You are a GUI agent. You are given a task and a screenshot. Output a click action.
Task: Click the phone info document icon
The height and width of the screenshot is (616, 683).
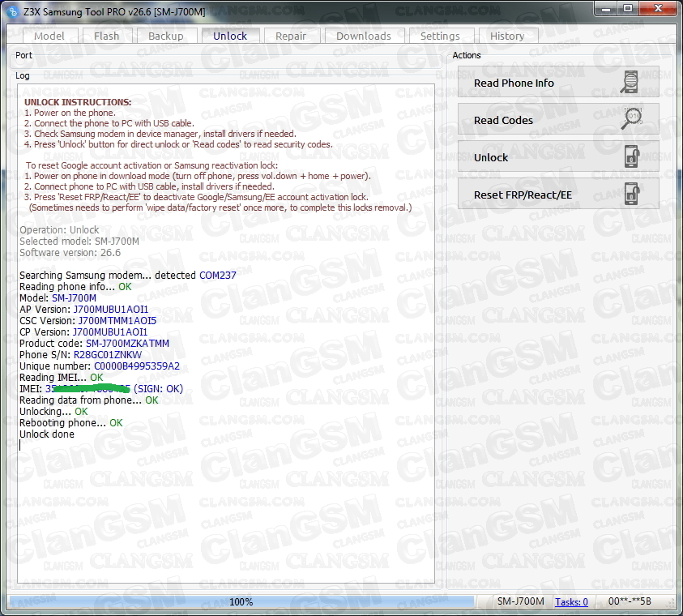(630, 82)
